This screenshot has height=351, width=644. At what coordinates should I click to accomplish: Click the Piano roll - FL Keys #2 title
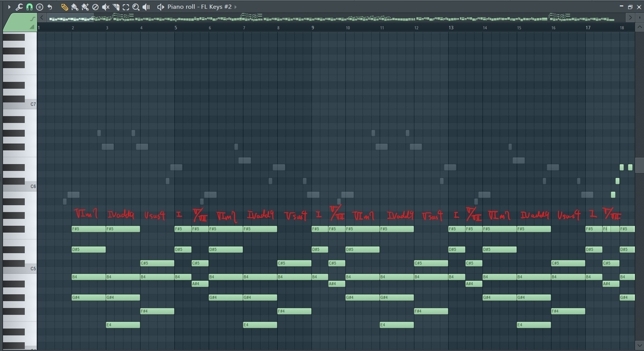click(199, 7)
